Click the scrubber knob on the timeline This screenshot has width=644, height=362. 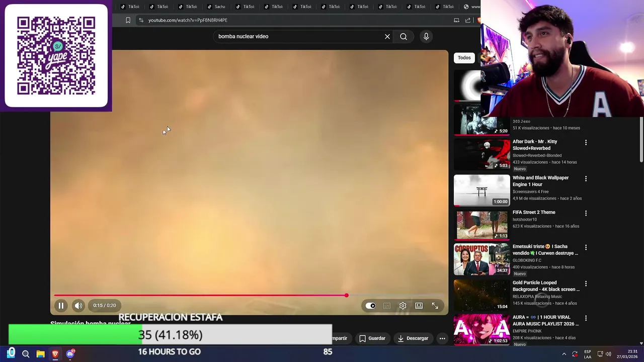[346, 296]
